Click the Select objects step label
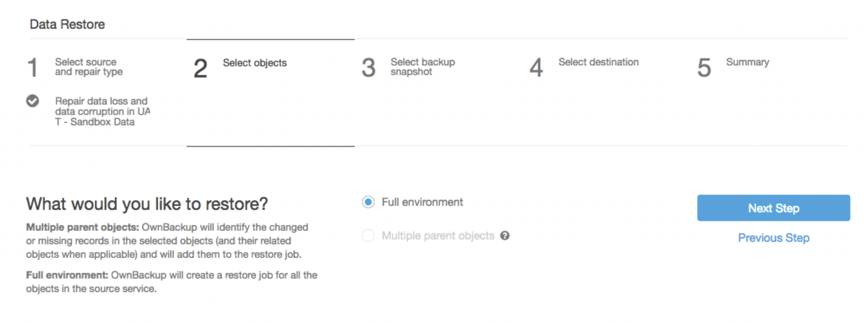Screen dimensions: 868x322 255,63
